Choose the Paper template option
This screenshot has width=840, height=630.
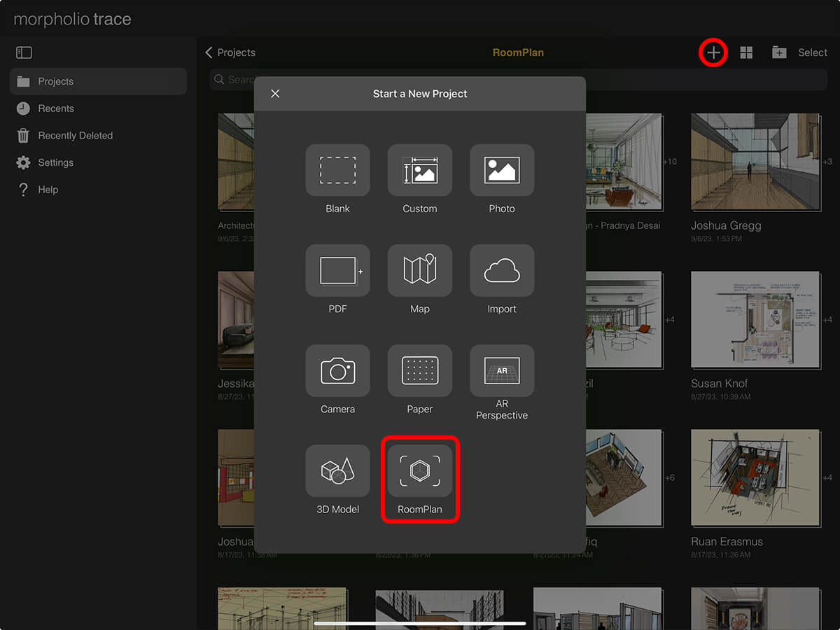coord(419,370)
